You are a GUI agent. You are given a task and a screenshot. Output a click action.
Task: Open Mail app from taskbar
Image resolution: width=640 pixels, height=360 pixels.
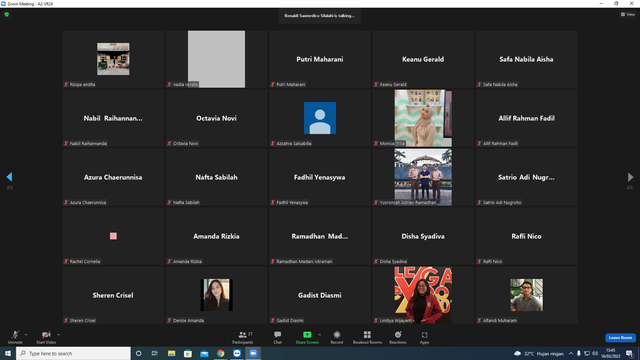click(204, 353)
